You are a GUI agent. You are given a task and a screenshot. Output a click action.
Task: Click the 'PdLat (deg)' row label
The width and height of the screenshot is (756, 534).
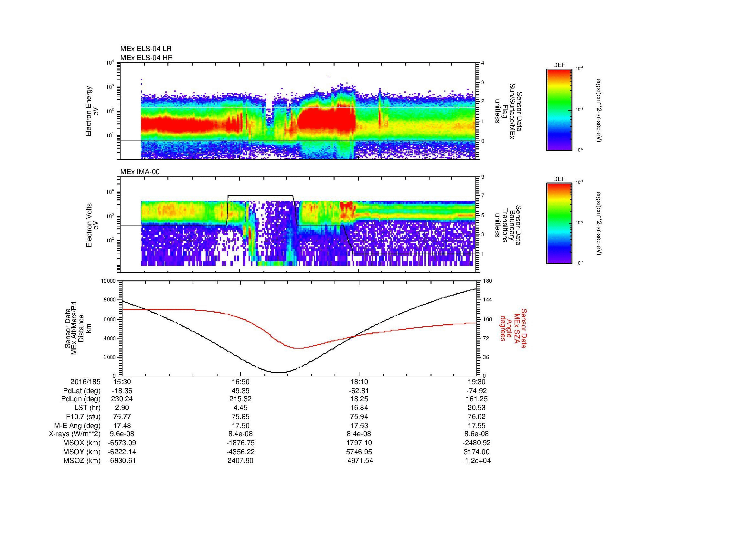(82, 391)
